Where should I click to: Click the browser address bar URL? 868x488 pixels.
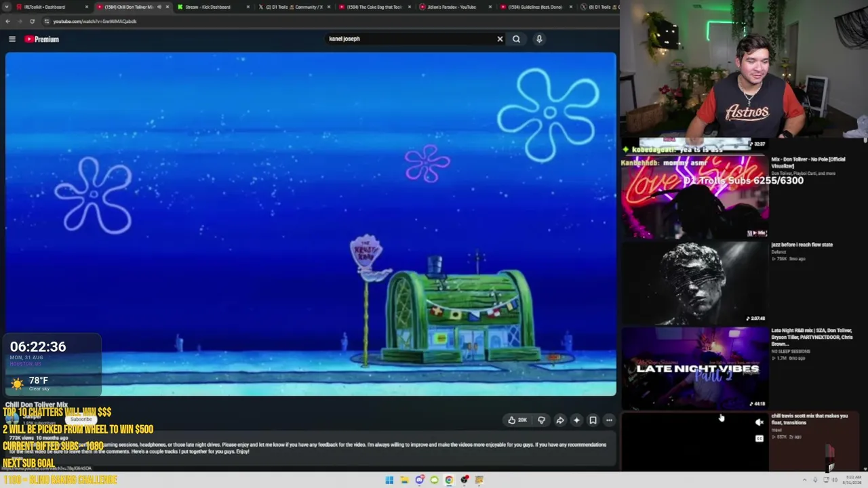[x=95, y=21]
